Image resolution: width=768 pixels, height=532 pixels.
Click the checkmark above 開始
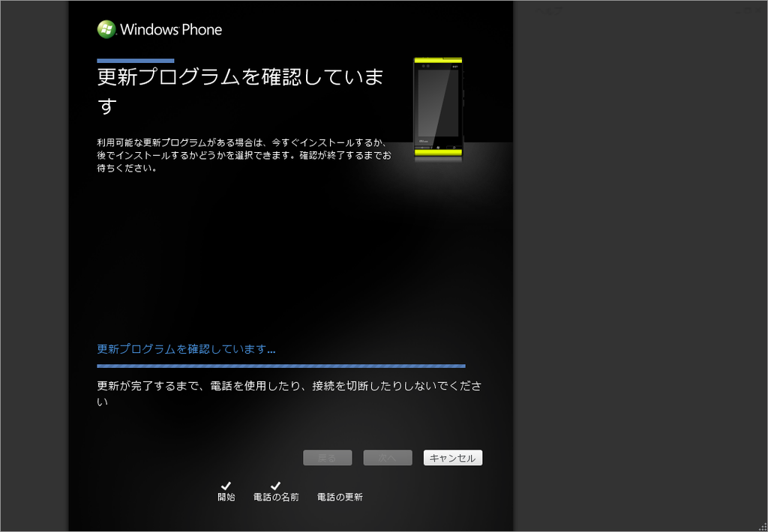[x=226, y=486]
